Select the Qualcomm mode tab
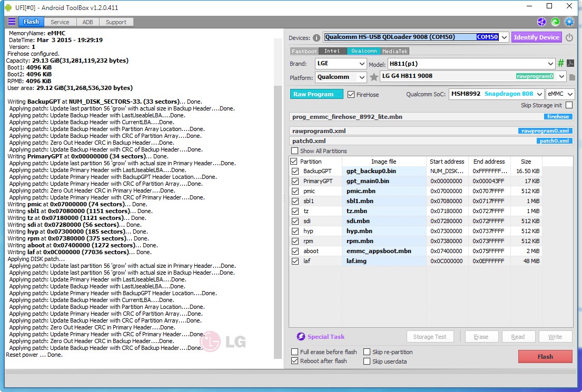The height and width of the screenshot is (392, 582). [x=364, y=51]
